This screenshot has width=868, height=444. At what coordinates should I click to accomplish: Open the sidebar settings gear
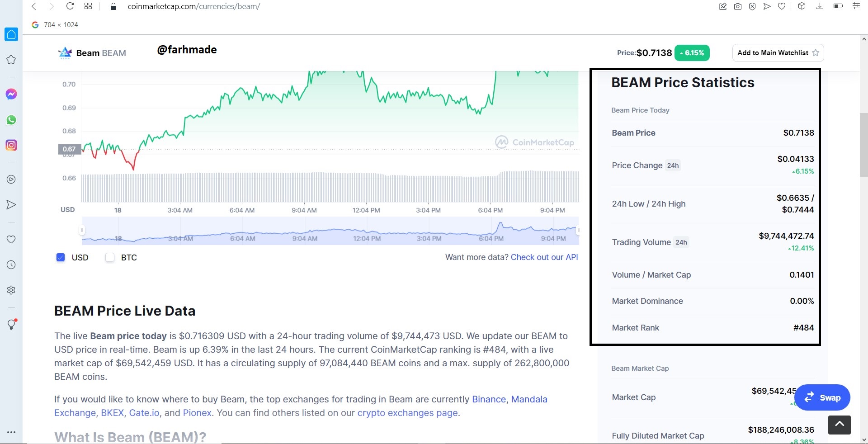pos(11,290)
